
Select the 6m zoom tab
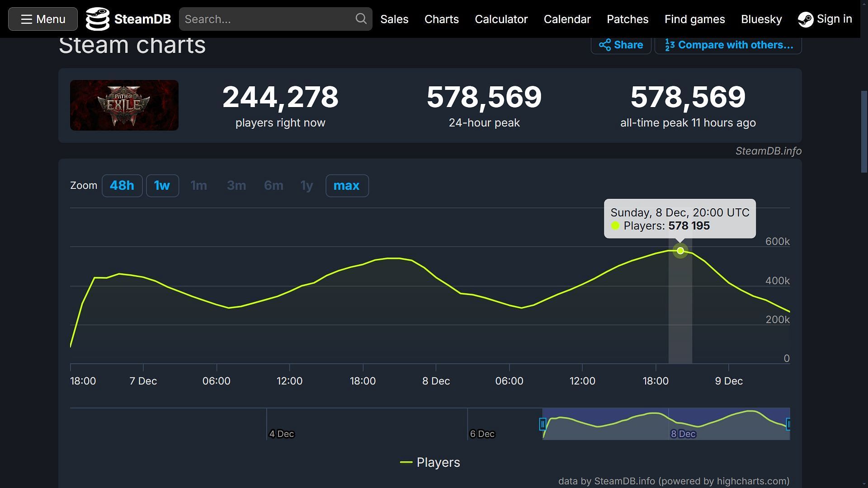point(274,185)
